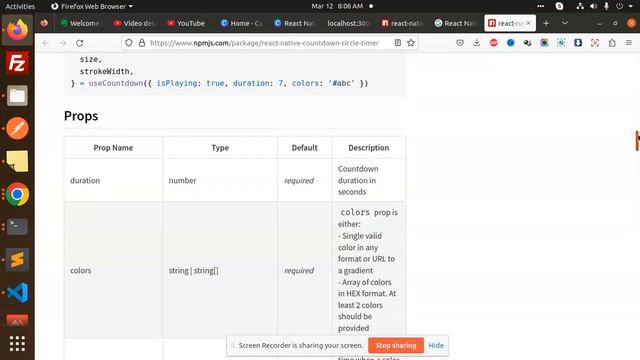The image size is (640, 360).
Task: Open Sticky Notes from the dock
Action: [x=17, y=161]
